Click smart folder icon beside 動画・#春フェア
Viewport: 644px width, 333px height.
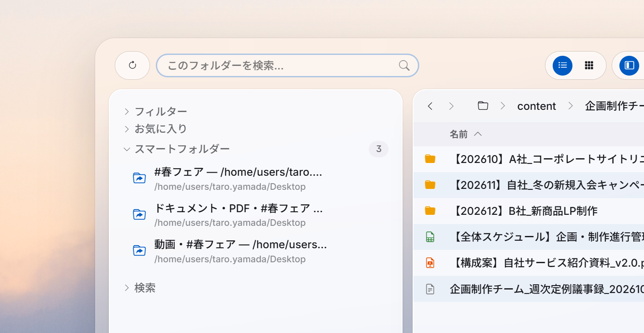click(139, 250)
